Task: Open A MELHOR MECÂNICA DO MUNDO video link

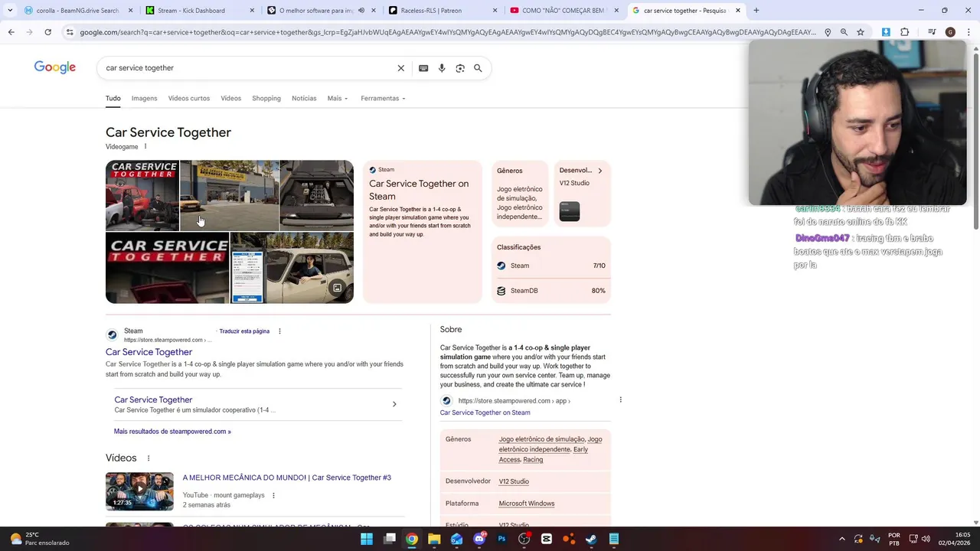Action: coord(286,478)
